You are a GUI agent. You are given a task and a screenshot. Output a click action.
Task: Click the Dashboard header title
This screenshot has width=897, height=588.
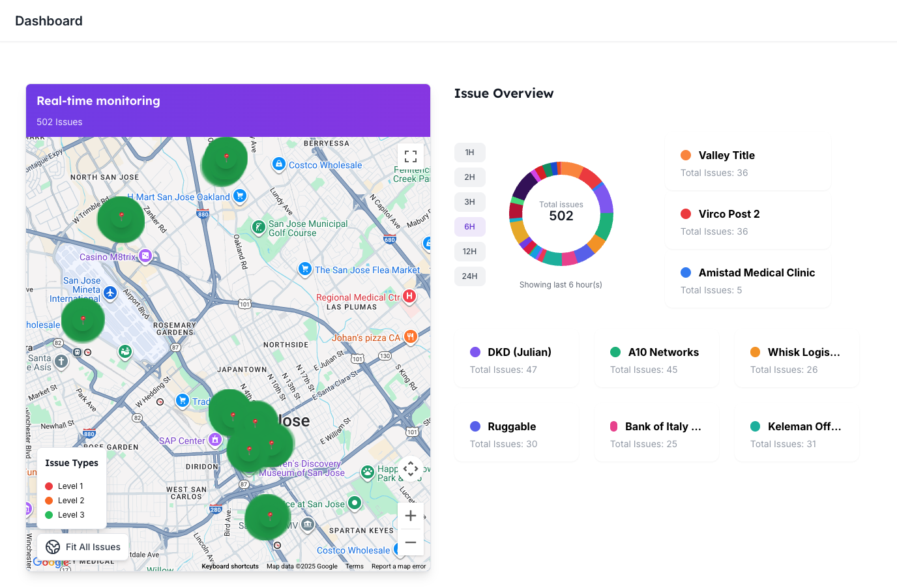49,21
